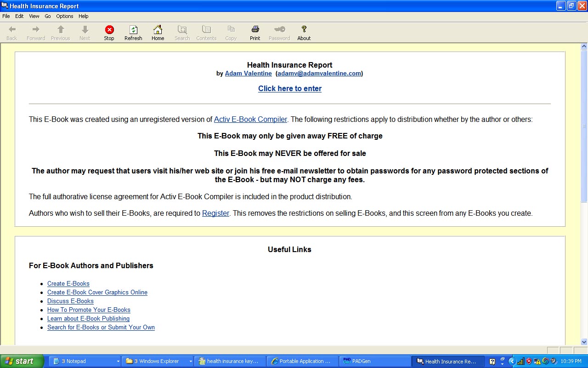The width and height of the screenshot is (588, 368).
Task: Open the Go menu
Action: pos(48,16)
